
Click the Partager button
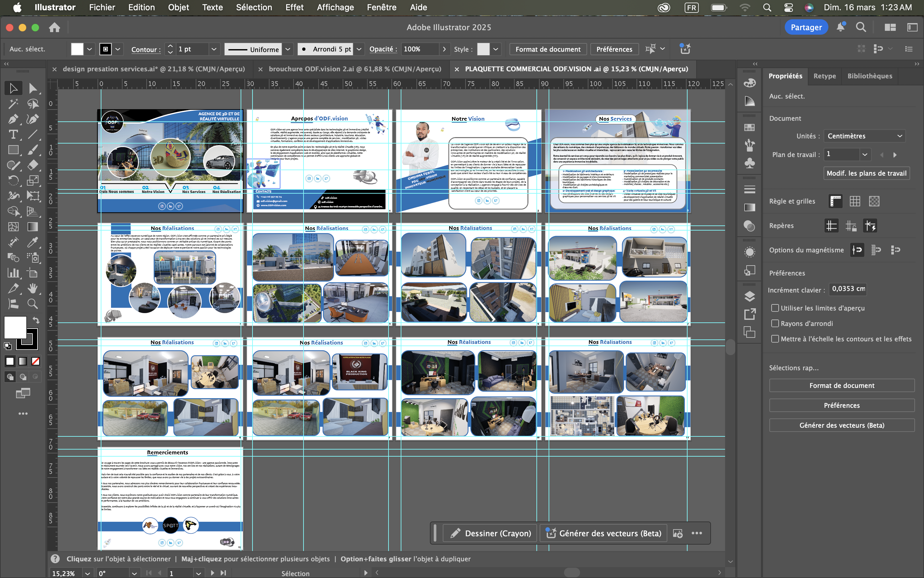click(x=806, y=27)
